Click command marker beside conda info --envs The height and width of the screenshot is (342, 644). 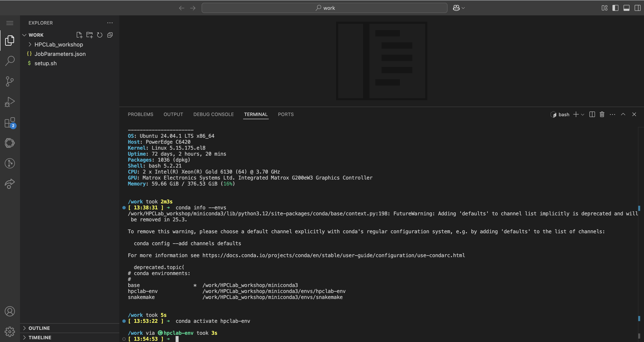pyautogui.click(x=124, y=208)
